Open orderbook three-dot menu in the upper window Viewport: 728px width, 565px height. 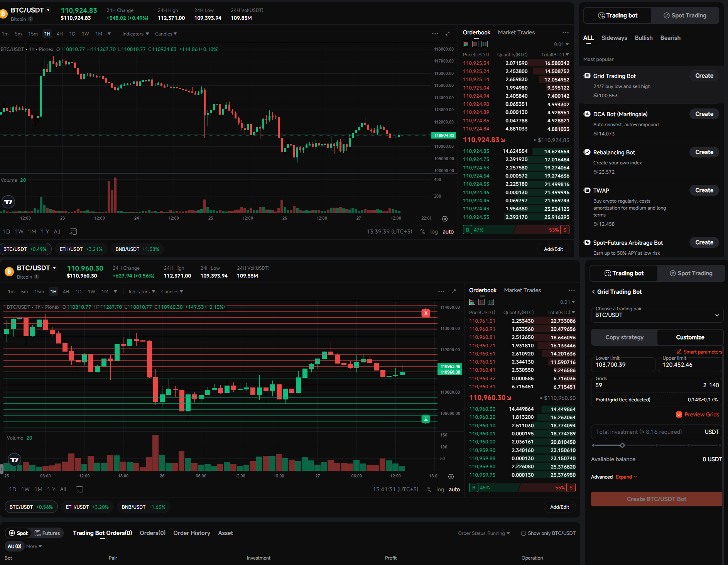click(566, 32)
